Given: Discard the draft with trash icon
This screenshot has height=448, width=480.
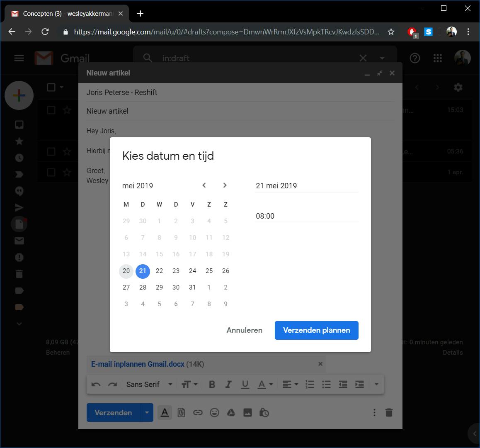Looking at the screenshot, I should (x=389, y=412).
